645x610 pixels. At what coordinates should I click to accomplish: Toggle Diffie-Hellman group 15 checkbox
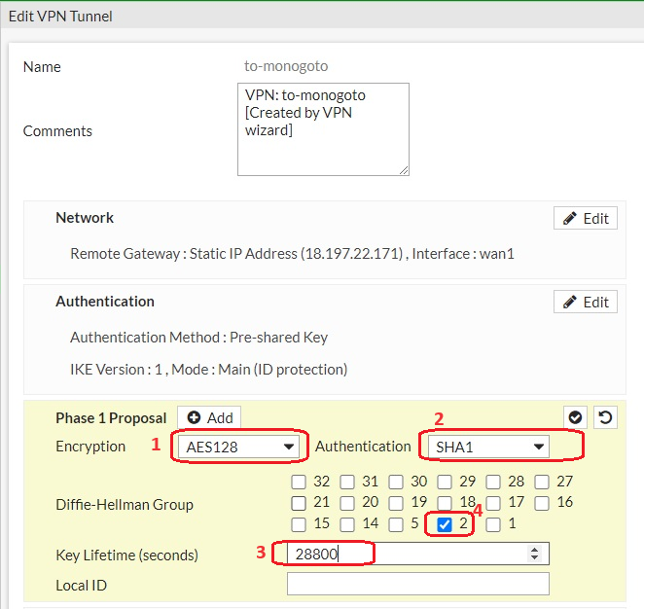299,525
